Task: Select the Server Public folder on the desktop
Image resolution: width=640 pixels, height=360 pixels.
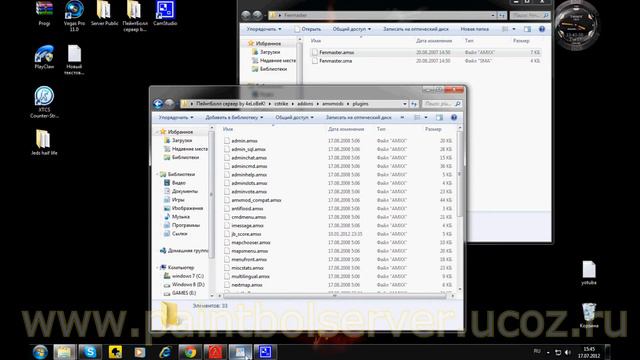Action: (x=104, y=13)
